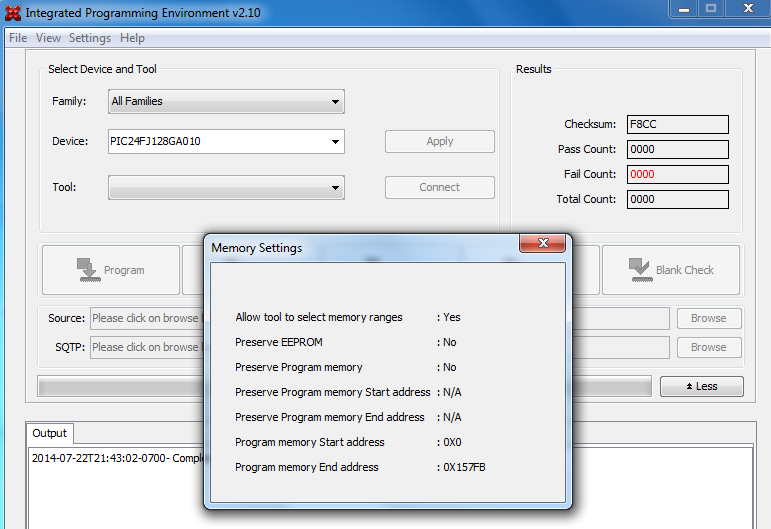Viewport: 771px width, 529px height.
Task: Click the Apply button
Action: click(x=440, y=142)
